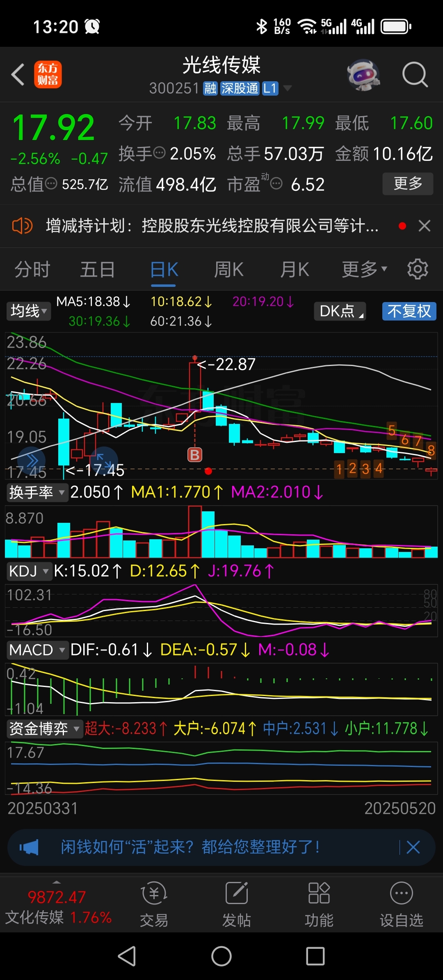443x980 pixels.
Task: Tap the double-arrow scroll chart icon
Action: [32, 460]
